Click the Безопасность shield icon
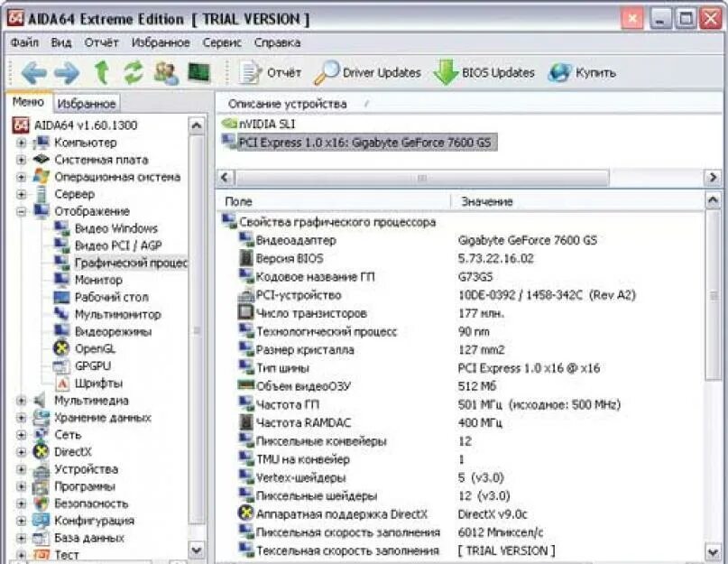The height and width of the screenshot is (564, 728). coord(41,504)
